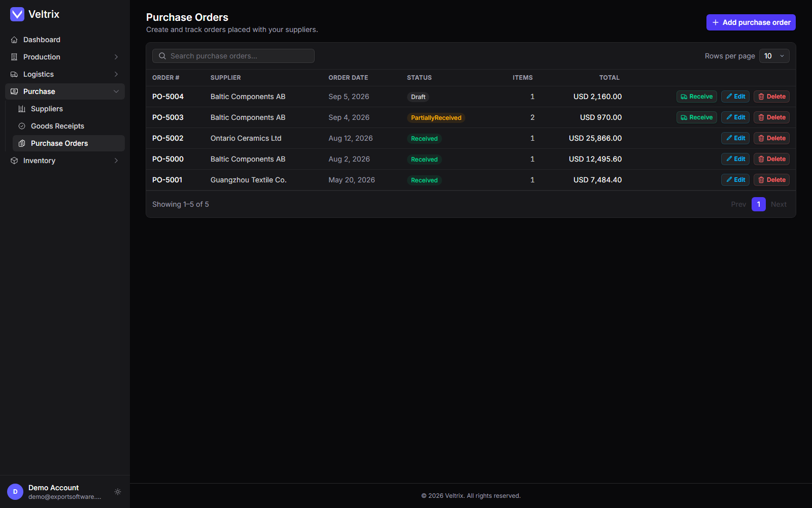Click the Prev pagination button
The height and width of the screenshot is (508, 812).
(738, 204)
